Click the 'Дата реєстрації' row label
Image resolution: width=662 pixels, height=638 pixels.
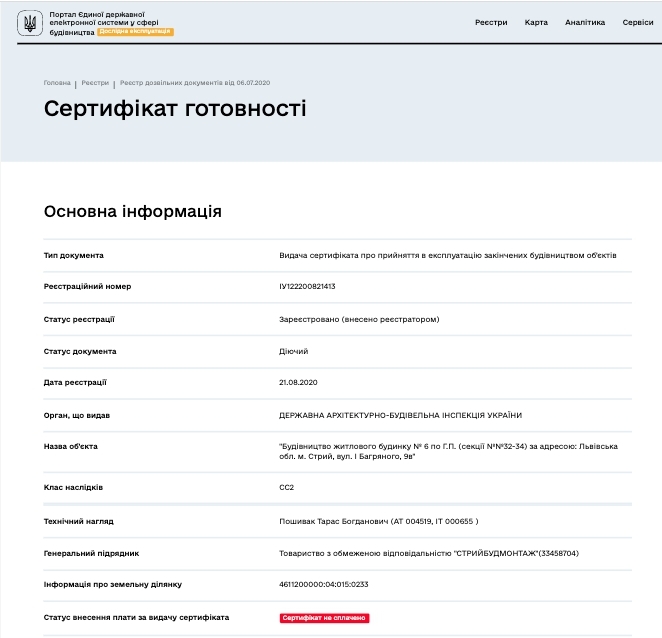point(75,382)
